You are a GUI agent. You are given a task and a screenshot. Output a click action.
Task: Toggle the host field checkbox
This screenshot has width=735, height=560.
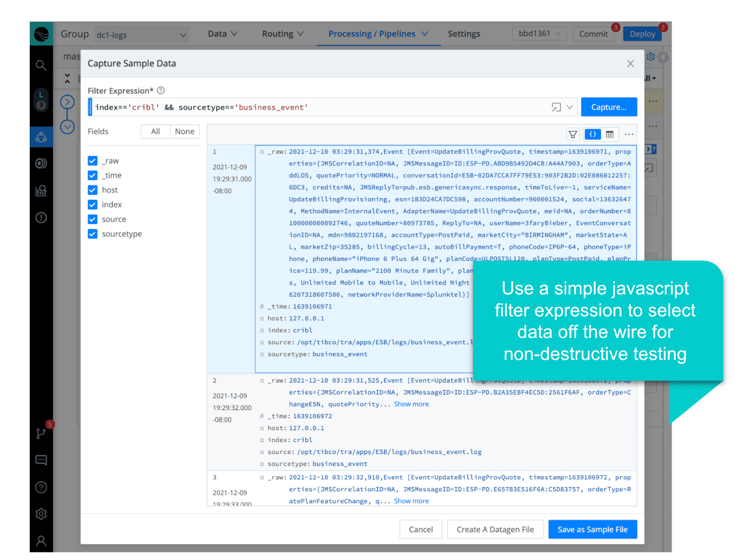(x=93, y=190)
